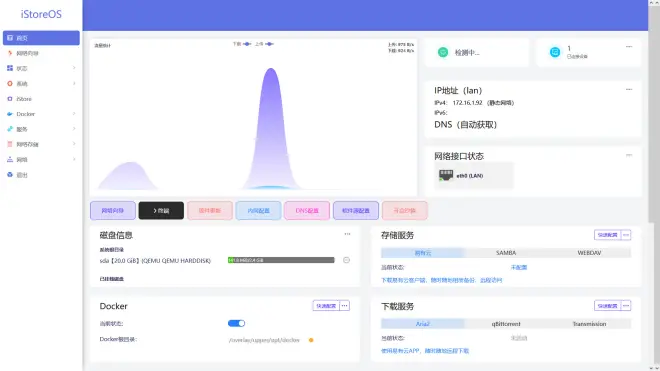
Task: Click the green internet detection status icon
Action: 443,52
